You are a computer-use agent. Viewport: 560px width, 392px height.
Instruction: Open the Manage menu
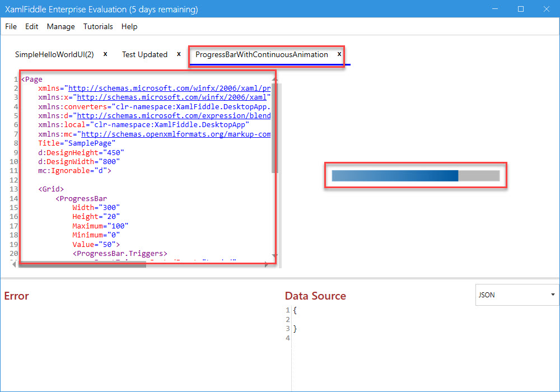point(60,26)
